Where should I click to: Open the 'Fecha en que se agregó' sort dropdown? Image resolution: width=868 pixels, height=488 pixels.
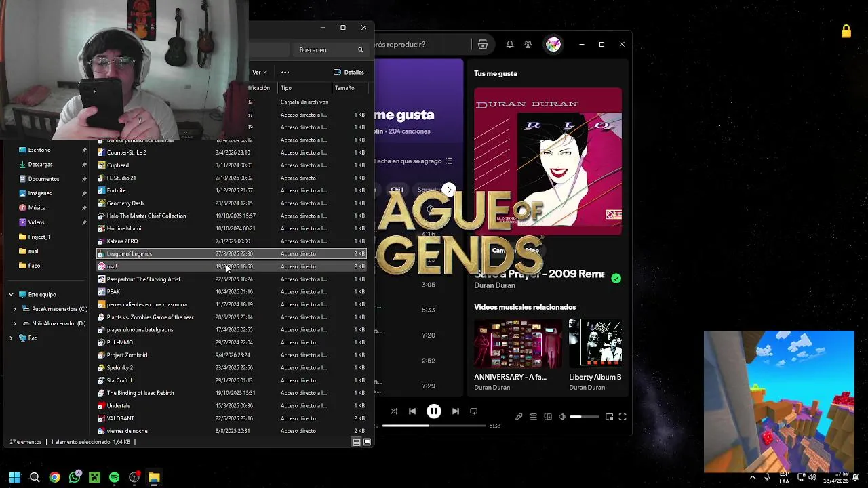click(x=413, y=161)
